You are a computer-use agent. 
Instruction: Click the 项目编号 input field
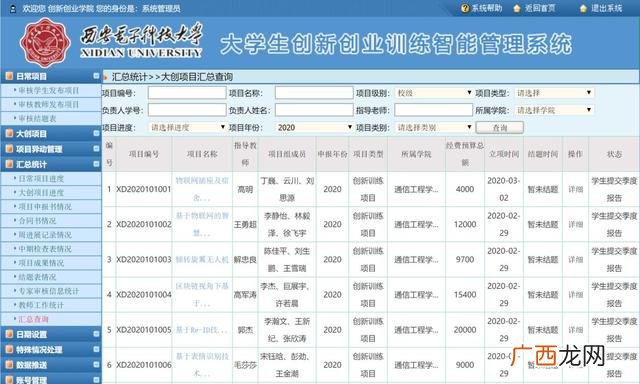tap(187, 93)
